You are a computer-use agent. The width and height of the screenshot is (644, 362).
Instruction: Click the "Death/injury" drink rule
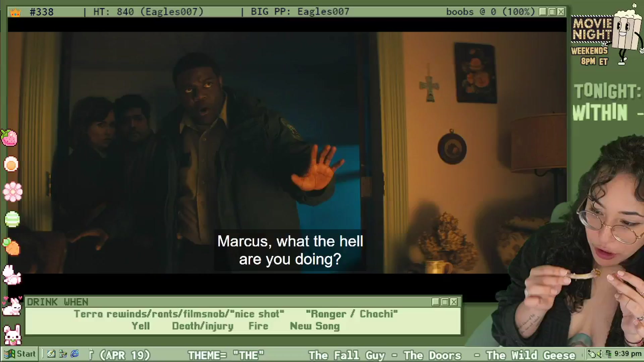[203, 326]
